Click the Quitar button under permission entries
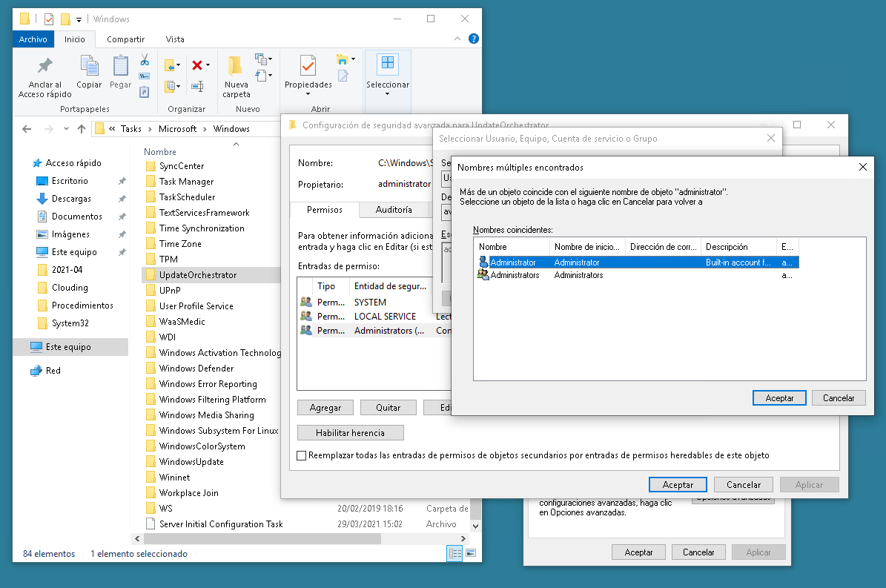The width and height of the screenshot is (886, 588). pos(389,407)
